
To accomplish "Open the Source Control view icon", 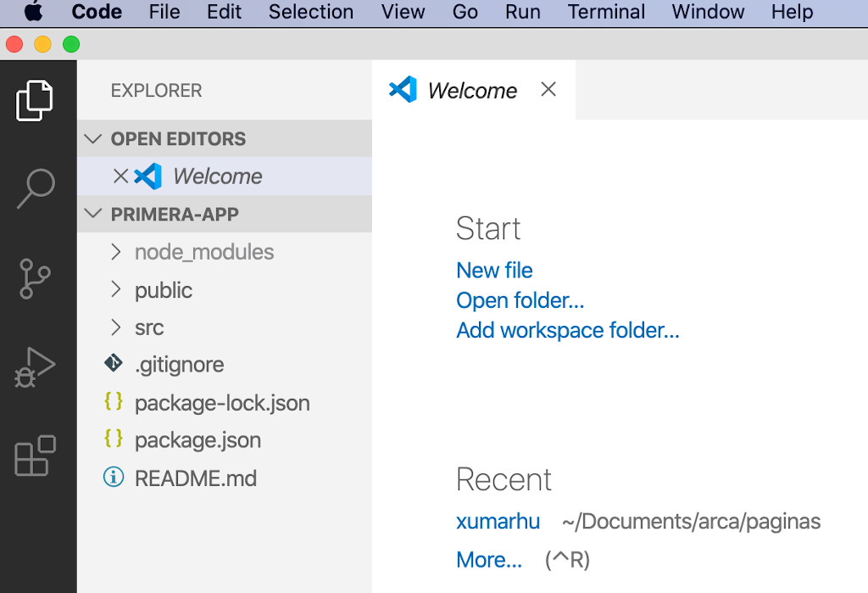I will [36, 278].
